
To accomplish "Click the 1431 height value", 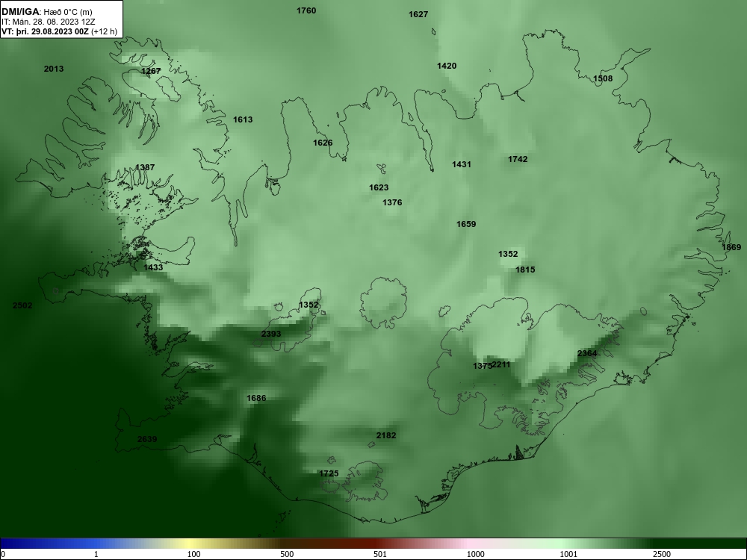I will tap(462, 164).
